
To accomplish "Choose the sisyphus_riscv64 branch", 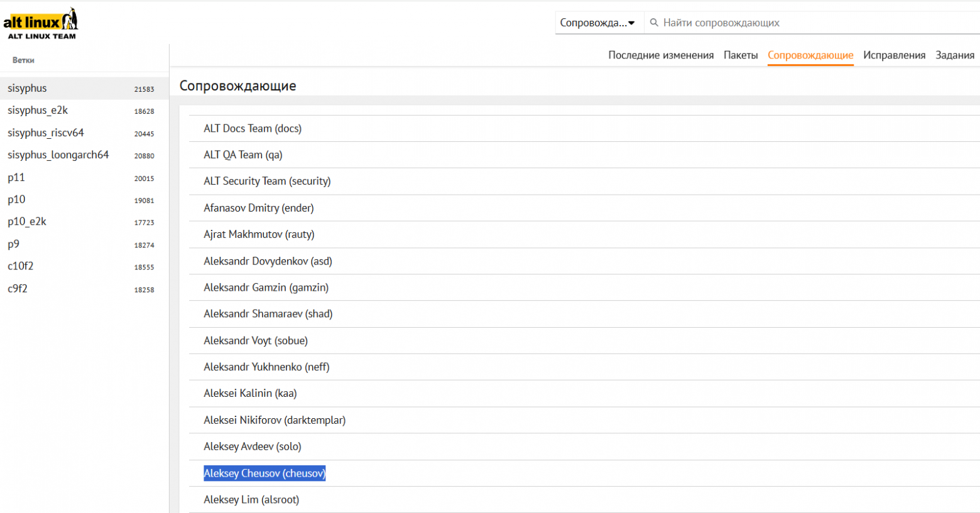I will (x=46, y=133).
